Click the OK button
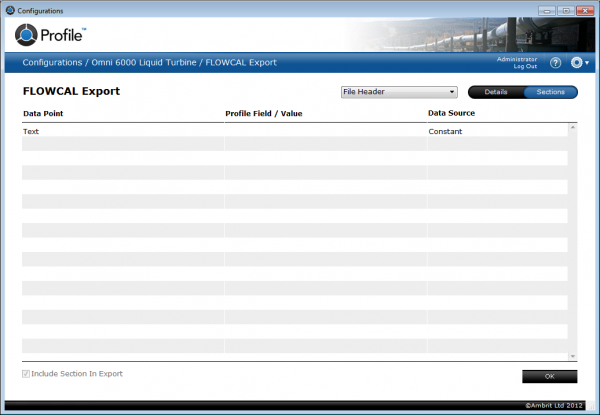This screenshot has width=600, height=415. (549, 376)
